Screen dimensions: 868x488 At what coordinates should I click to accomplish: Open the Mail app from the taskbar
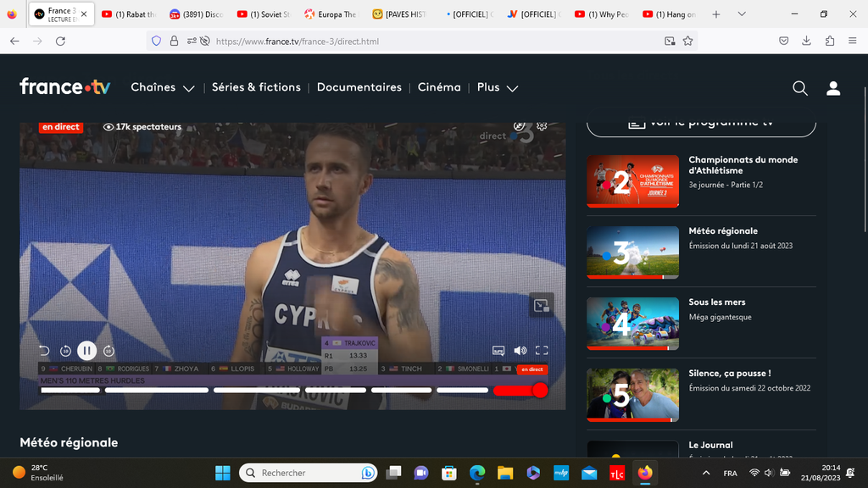point(589,473)
